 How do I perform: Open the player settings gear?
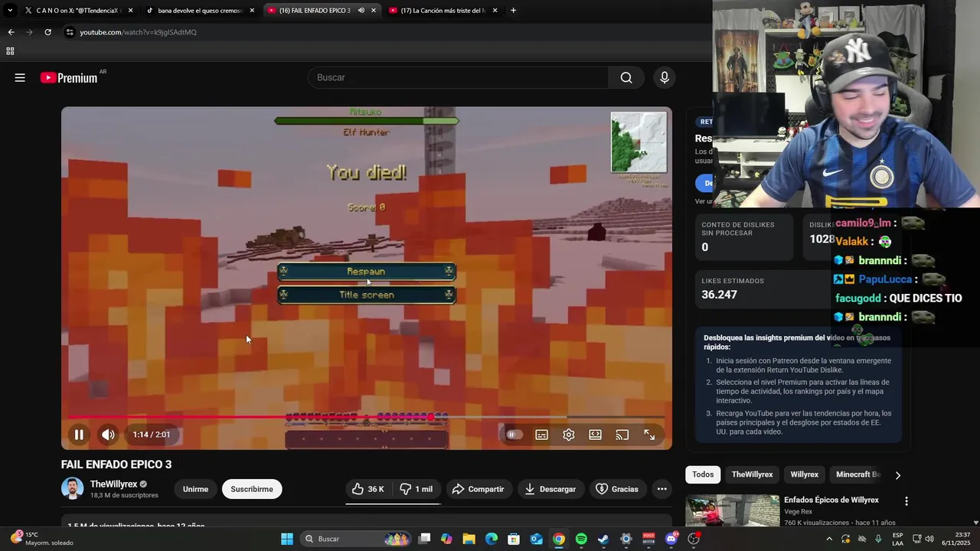point(569,435)
